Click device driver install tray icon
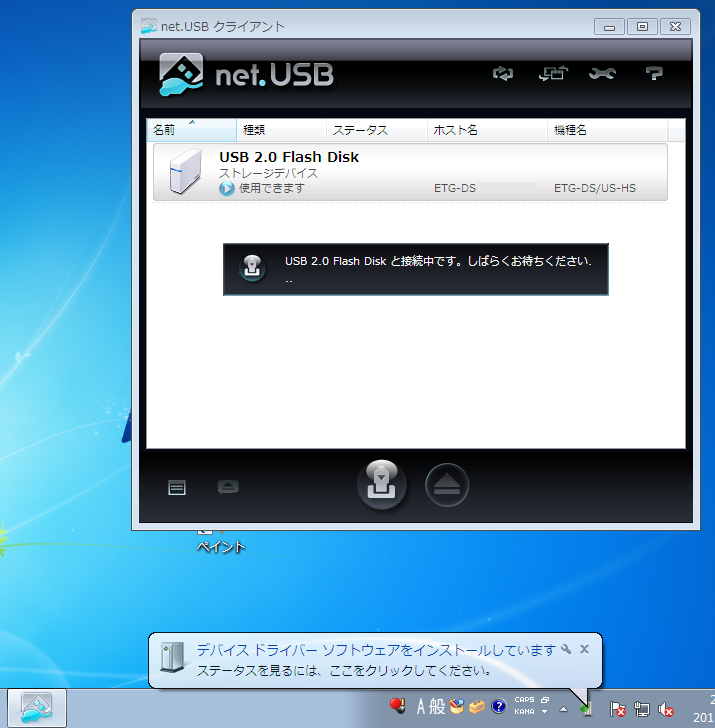This screenshot has width=715, height=728. pos(587,708)
